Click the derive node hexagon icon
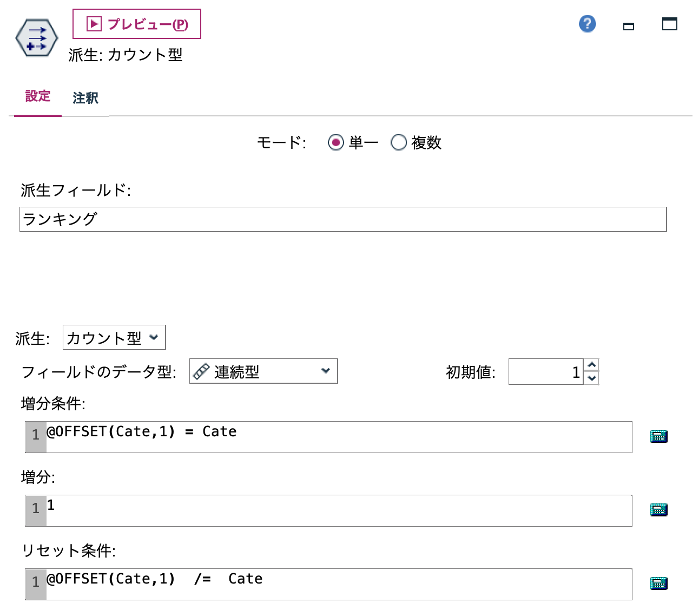The width and height of the screenshot is (699, 616). click(x=37, y=38)
